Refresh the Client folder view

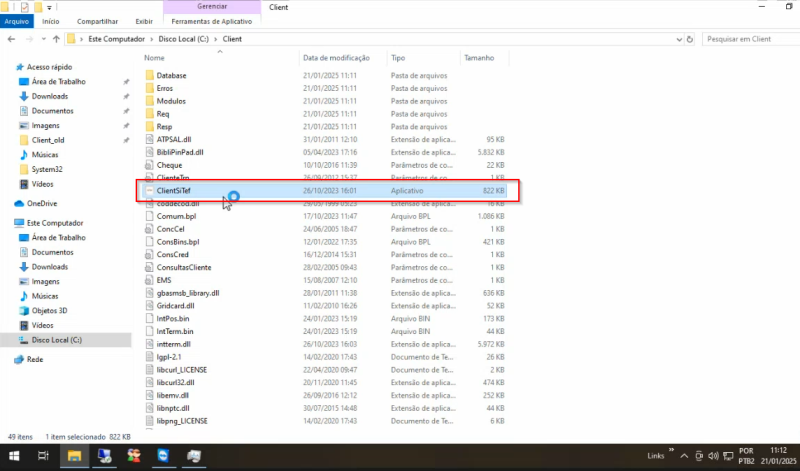[x=690, y=39]
